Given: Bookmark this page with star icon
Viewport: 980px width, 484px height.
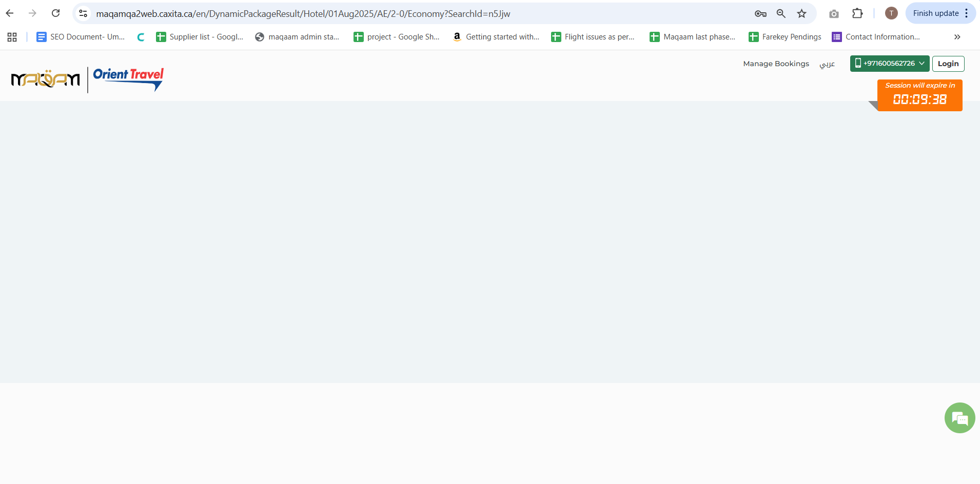Looking at the screenshot, I should pos(801,13).
